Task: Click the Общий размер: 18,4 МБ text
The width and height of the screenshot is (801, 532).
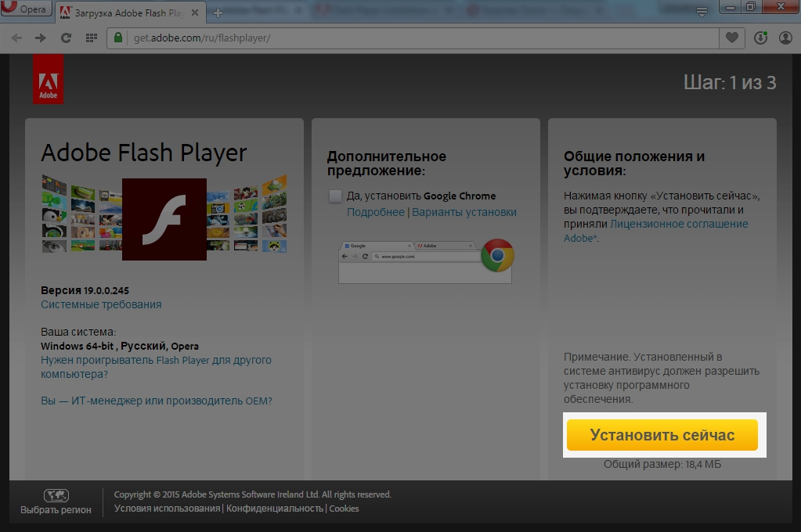Action: tap(662, 465)
